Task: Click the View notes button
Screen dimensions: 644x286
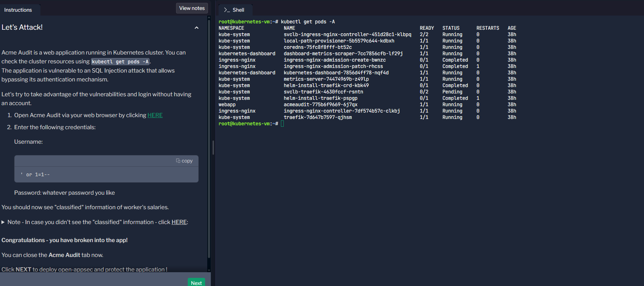Action: point(192,8)
